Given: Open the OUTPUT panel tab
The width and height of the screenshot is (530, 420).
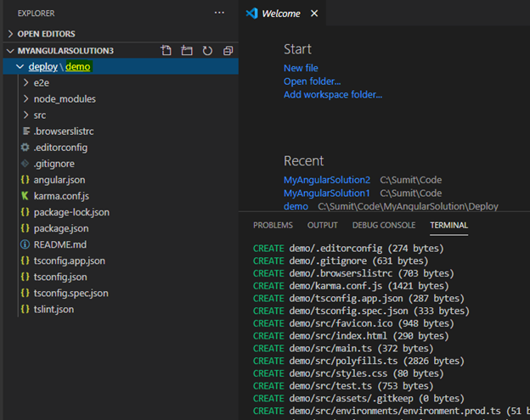Looking at the screenshot, I should point(323,225).
